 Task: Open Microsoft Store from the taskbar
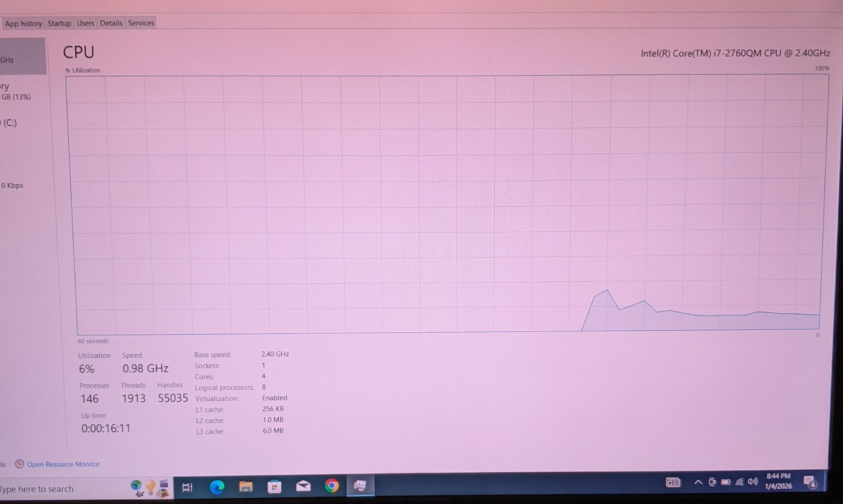click(x=275, y=487)
